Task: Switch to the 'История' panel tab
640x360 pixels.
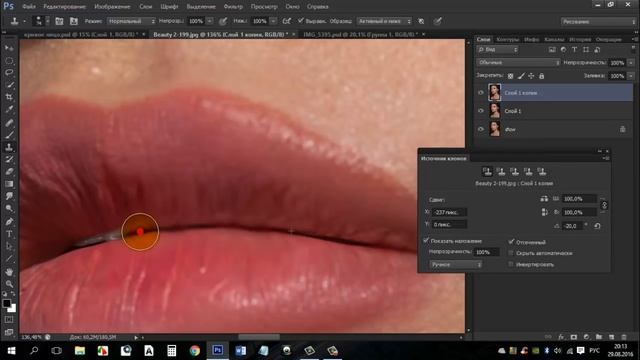Action: point(580,39)
